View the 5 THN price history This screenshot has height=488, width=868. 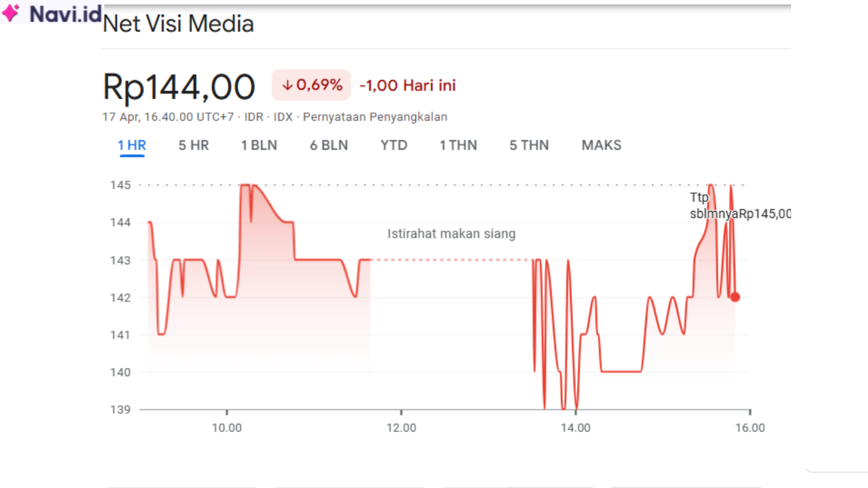click(x=528, y=145)
